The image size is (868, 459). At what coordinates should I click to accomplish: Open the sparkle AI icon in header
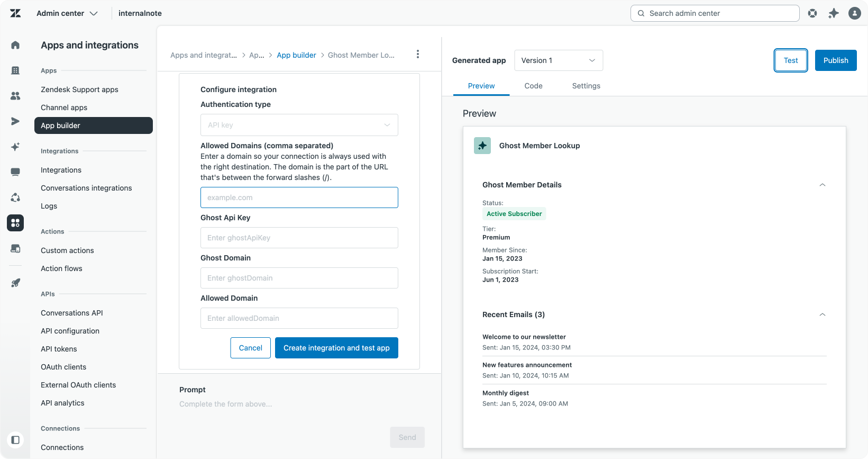(834, 13)
